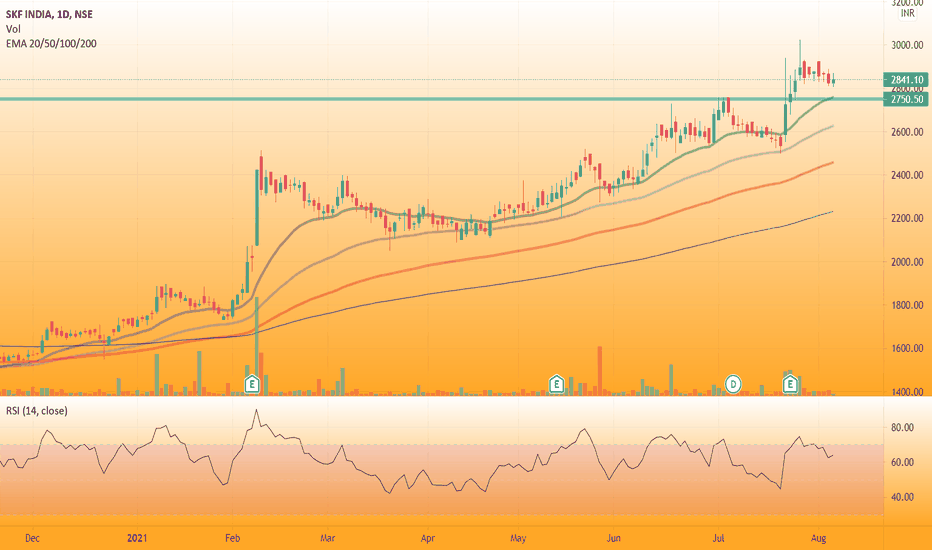This screenshot has height=550, width=932.
Task: Click the 2021 label on time axis
Action: point(137,538)
